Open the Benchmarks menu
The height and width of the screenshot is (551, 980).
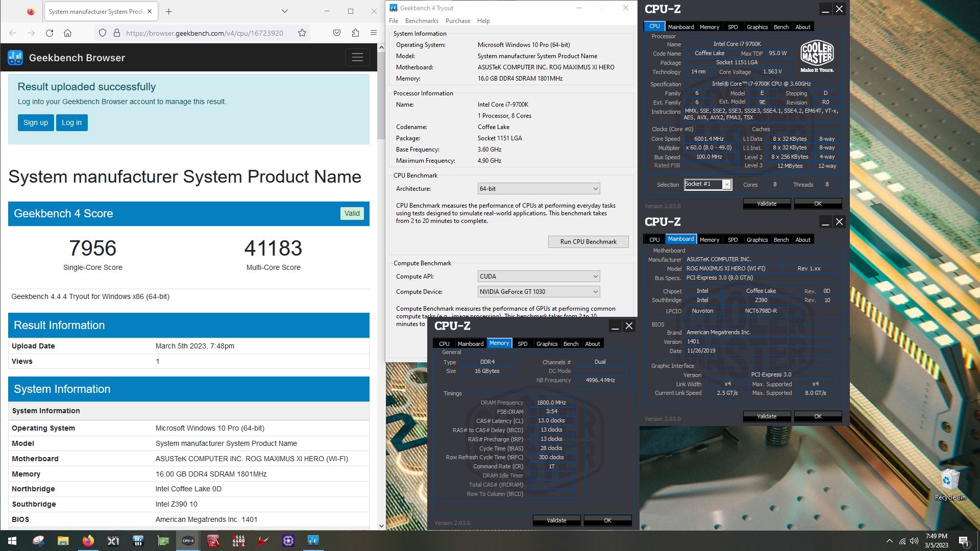tap(422, 21)
